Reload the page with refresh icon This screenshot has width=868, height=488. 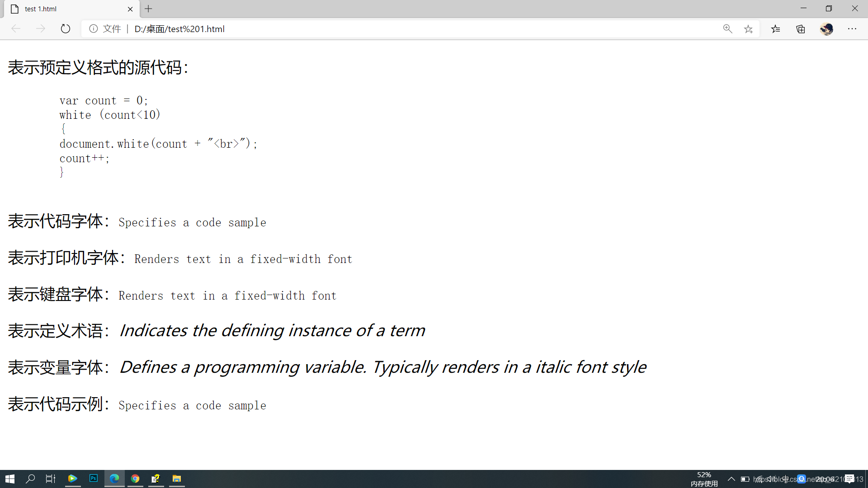click(x=66, y=29)
